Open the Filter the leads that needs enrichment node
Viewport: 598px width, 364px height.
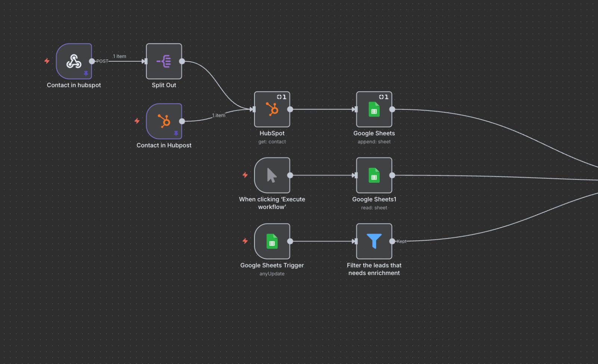click(374, 241)
